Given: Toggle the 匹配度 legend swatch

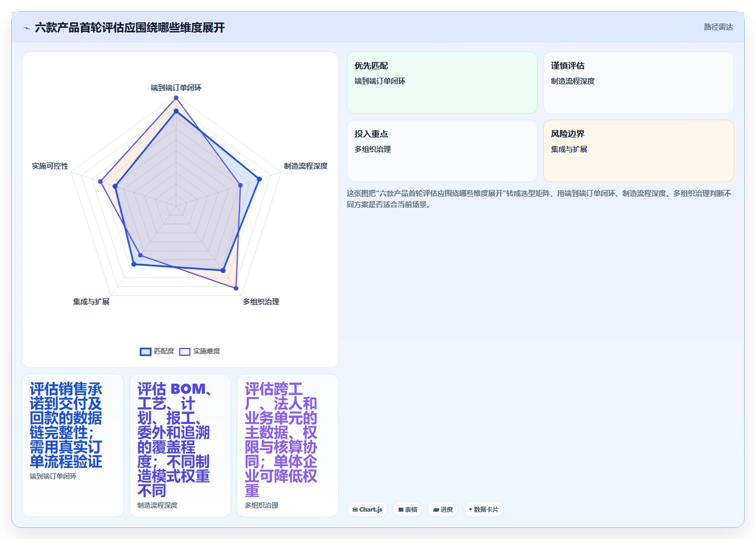Looking at the screenshot, I should coord(146,351).
